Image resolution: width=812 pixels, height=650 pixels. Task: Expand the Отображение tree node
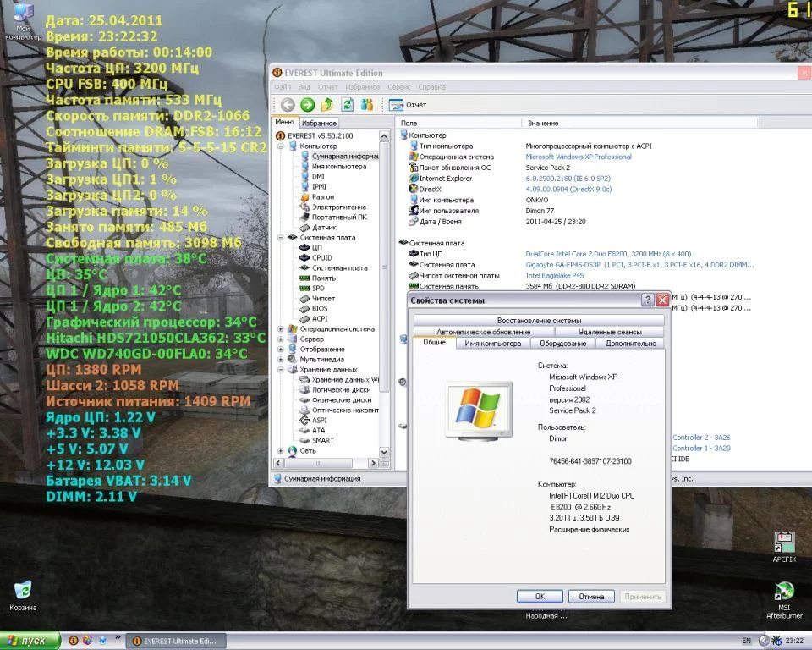pyautogui.click(x=280, y=350)
